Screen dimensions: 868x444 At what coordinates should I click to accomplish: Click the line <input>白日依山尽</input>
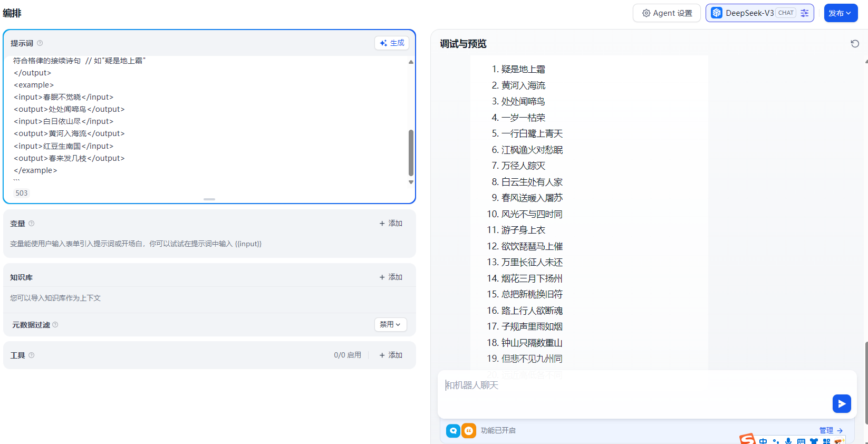64,121
